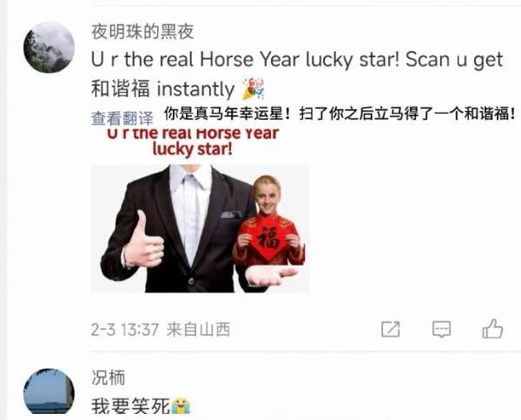Click the red "lucky star!" caption in the image
Viewport: 521px width, 420px height.
pos(193,149)
